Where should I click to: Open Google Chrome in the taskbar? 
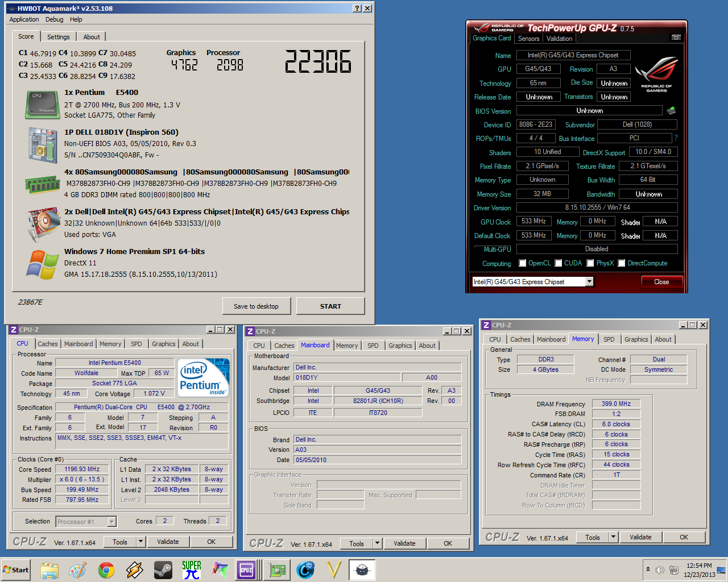click(x=106, y=570)
